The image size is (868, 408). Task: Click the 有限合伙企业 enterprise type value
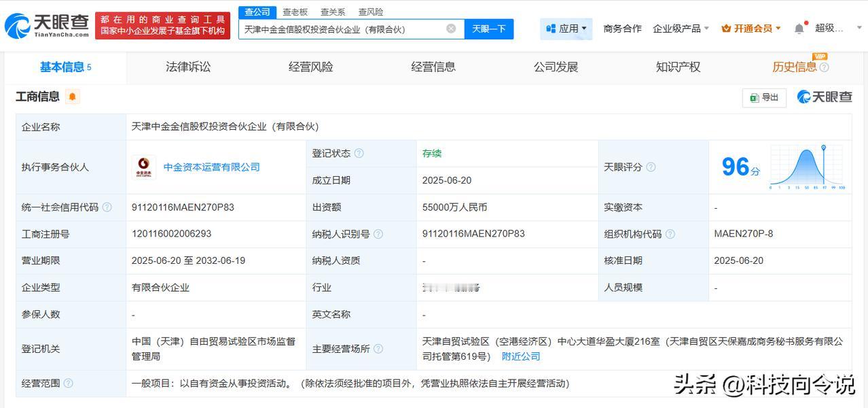click(160, 288)
